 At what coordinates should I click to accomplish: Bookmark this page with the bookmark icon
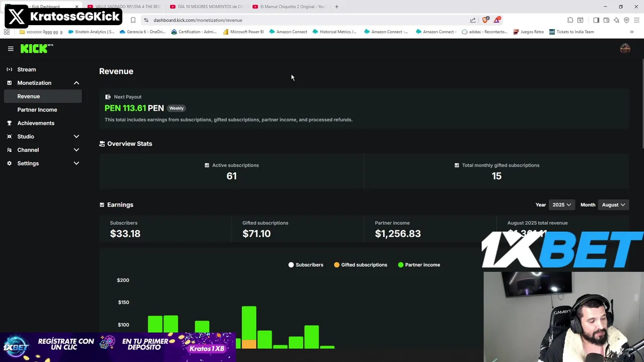pyautogui.click(x=133, y=20)
